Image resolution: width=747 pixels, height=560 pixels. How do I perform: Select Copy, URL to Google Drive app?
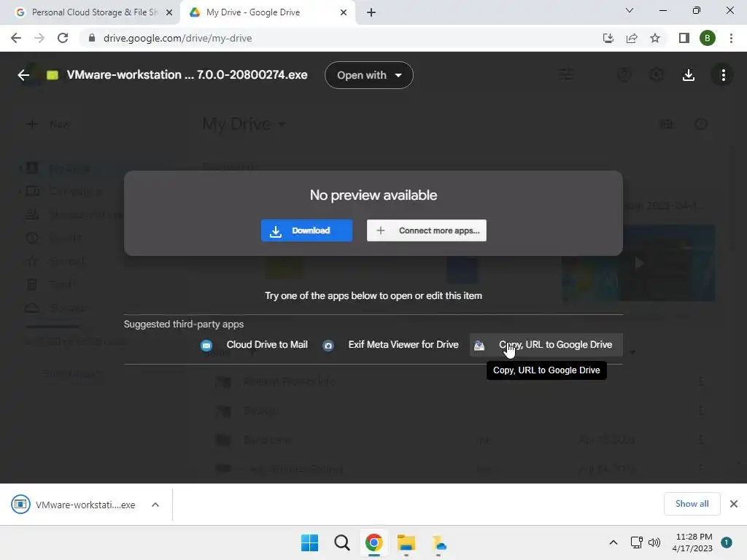[x=546, y=345]
